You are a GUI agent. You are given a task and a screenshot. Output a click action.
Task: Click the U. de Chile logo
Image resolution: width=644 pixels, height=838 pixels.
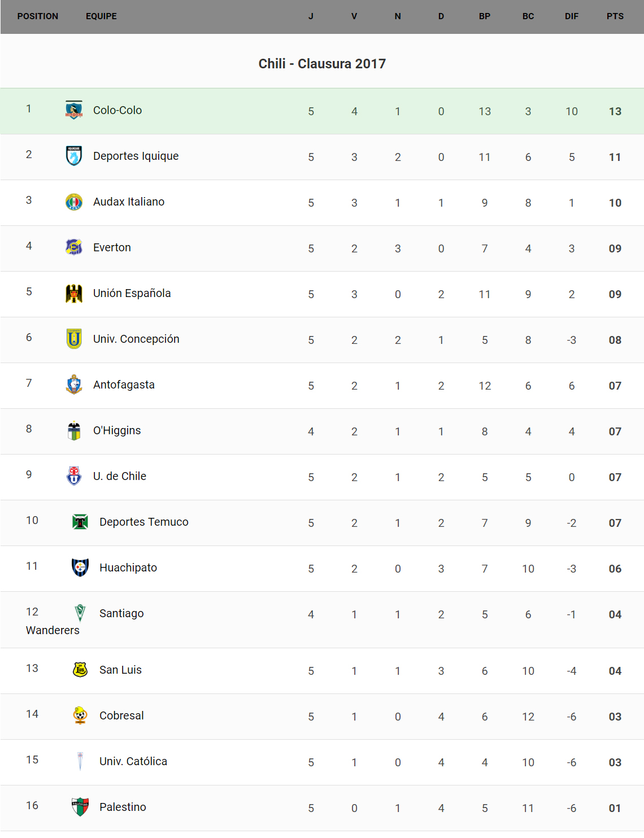(x=74, y=476)
